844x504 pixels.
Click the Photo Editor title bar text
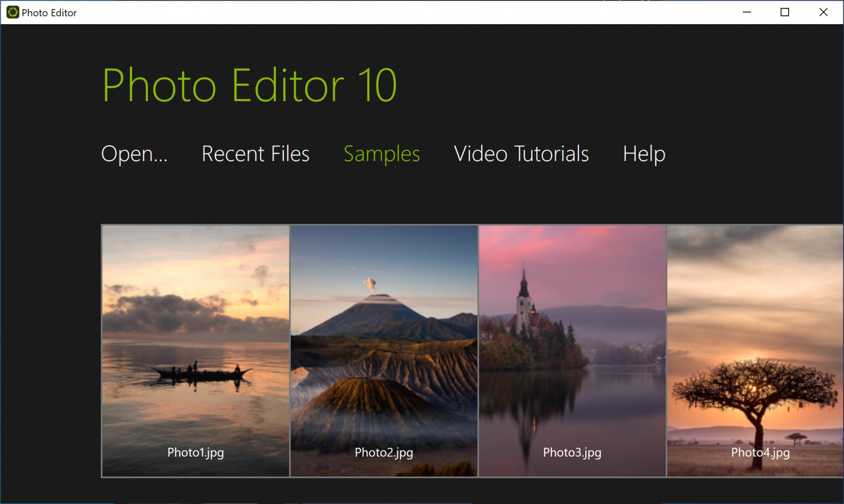[x=48, y=12]
